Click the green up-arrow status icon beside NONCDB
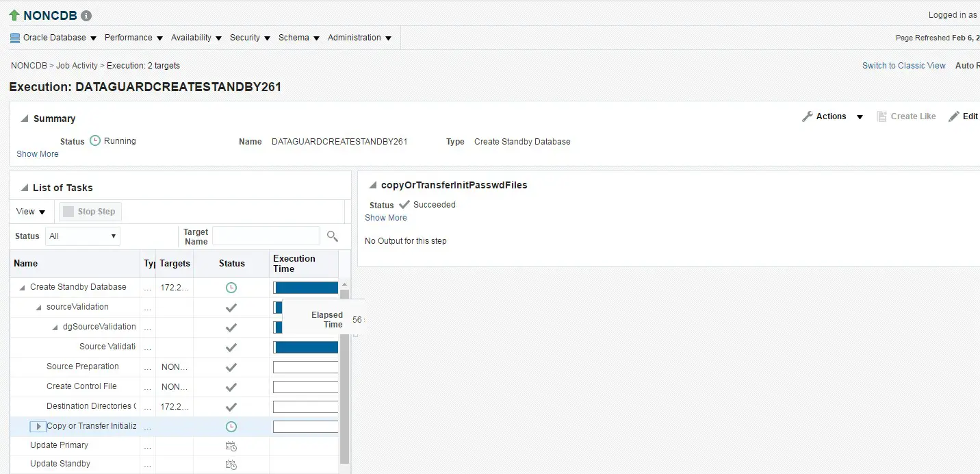The height and width of the screenshot is (474, 980). (x=14, y=15)
